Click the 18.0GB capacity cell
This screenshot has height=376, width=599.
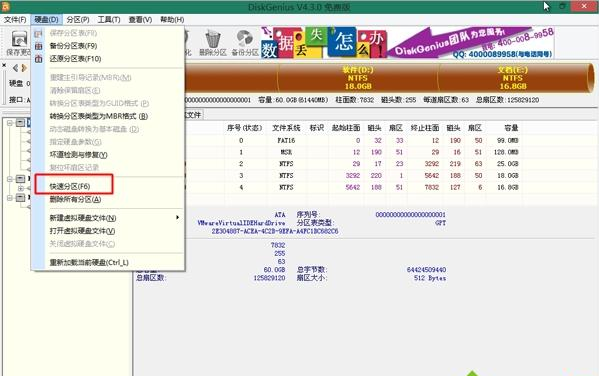click(x=508, y=176)
